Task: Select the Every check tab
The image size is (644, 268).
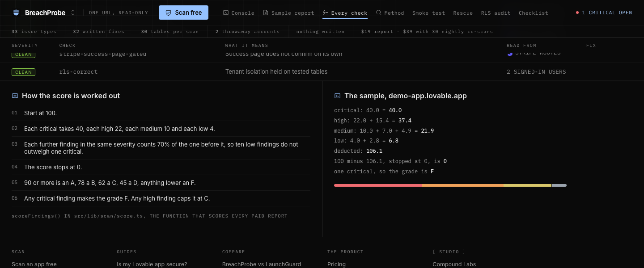Action: point(345,13)
